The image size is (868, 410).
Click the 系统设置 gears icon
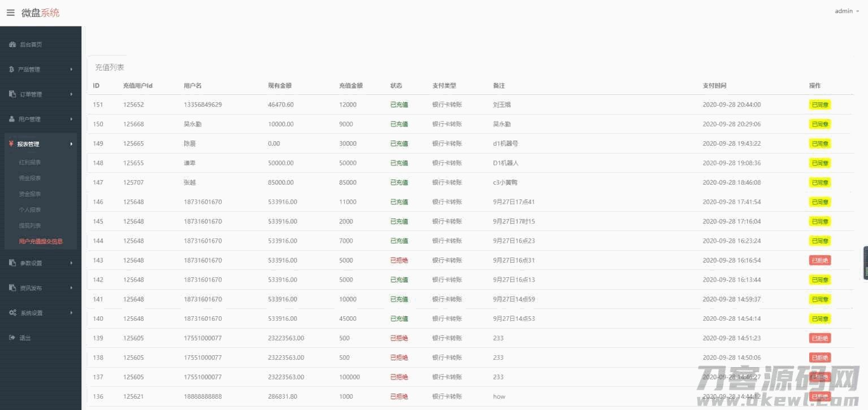[12, 313]
